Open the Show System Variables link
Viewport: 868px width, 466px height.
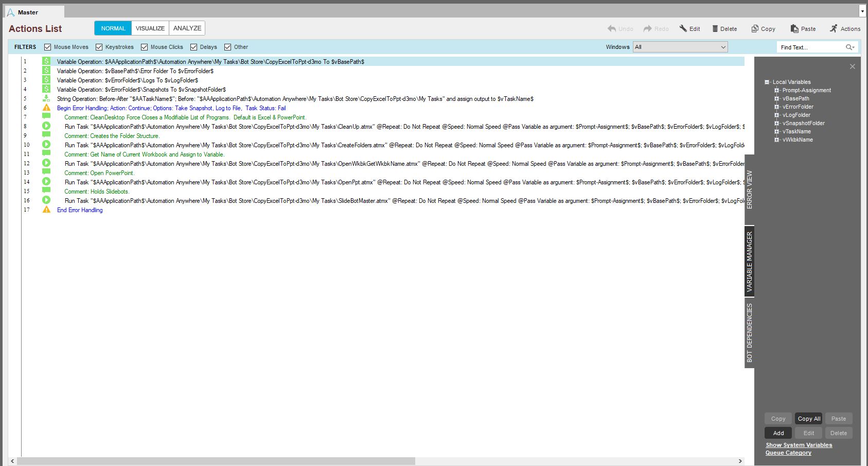point(799,445)
